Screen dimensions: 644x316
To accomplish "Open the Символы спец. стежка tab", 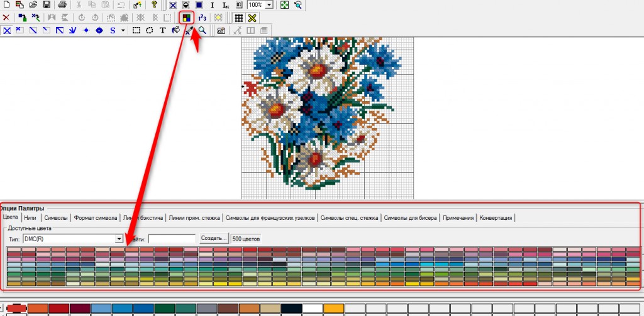I will (350, 218).
